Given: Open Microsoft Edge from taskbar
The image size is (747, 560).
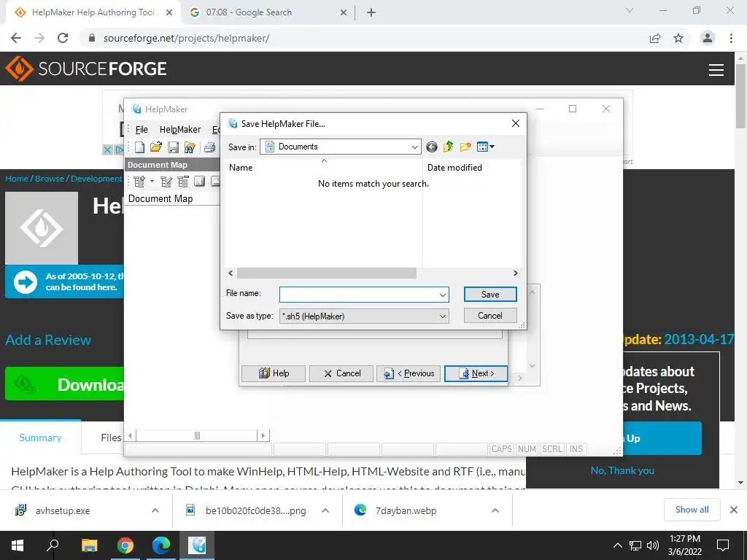Looking at the screenshot, I should pyautogui.click(x=161, y=545).
